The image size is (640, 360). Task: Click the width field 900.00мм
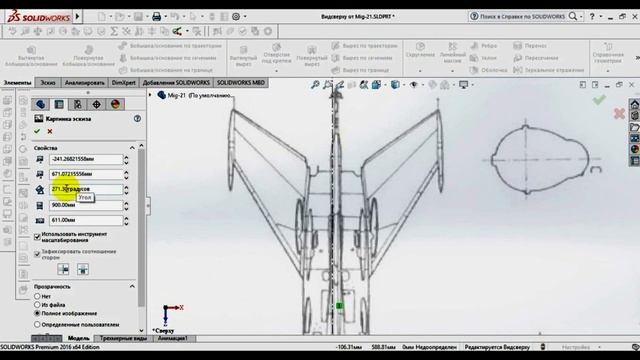(86, 205)
